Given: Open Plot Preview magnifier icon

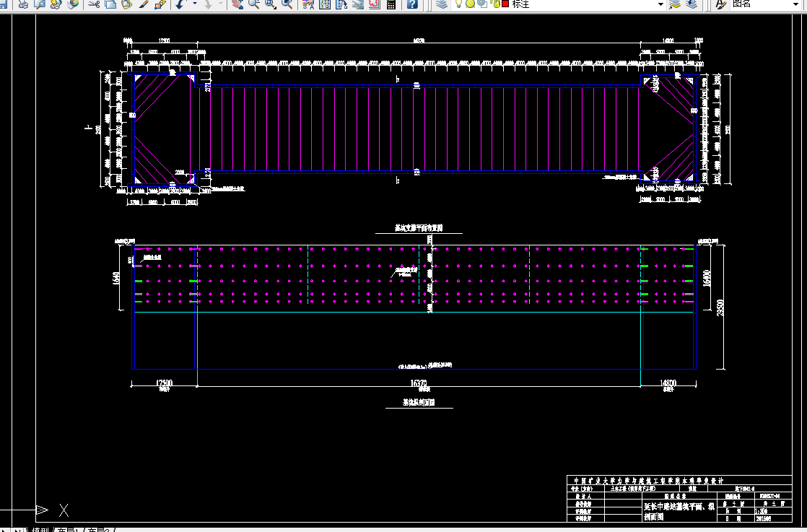Looking at the screenshot, I should (40, 4).
